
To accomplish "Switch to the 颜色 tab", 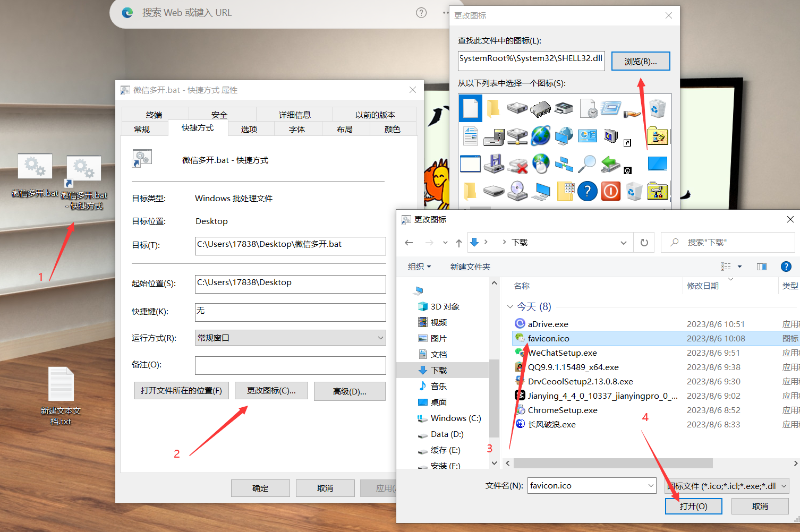I will click(x=393, y=129).
